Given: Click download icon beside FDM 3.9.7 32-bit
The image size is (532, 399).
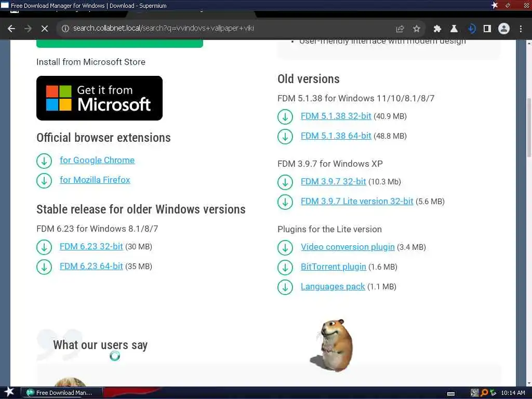Looking at the screenshot, I should tap(285, 182).
